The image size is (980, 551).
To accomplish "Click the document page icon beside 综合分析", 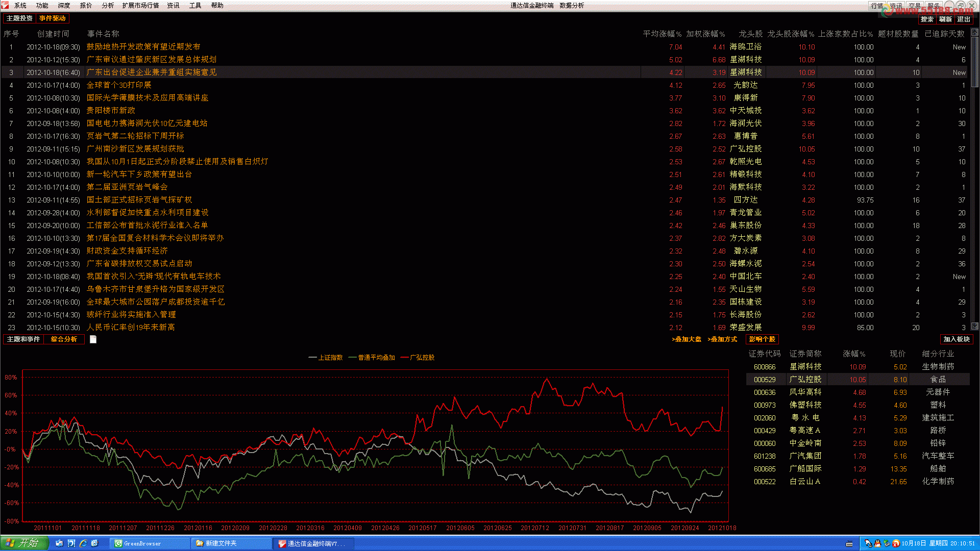I will (x=93, y=339).
